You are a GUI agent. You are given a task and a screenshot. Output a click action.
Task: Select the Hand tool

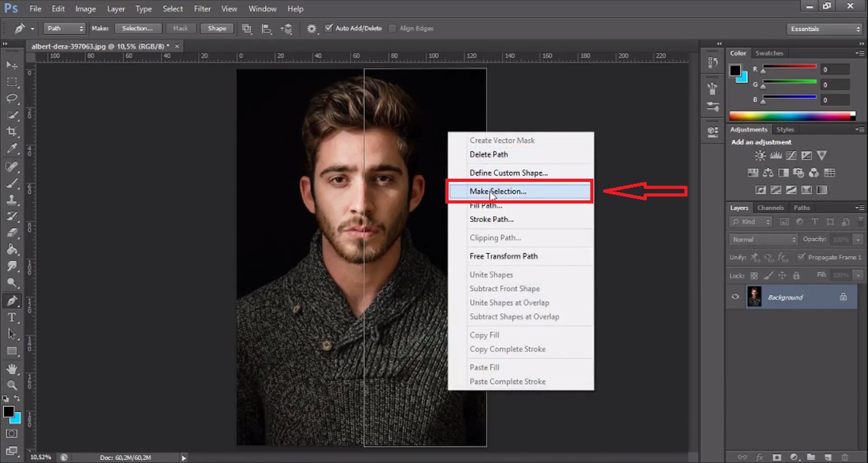[x=12, y=368]
